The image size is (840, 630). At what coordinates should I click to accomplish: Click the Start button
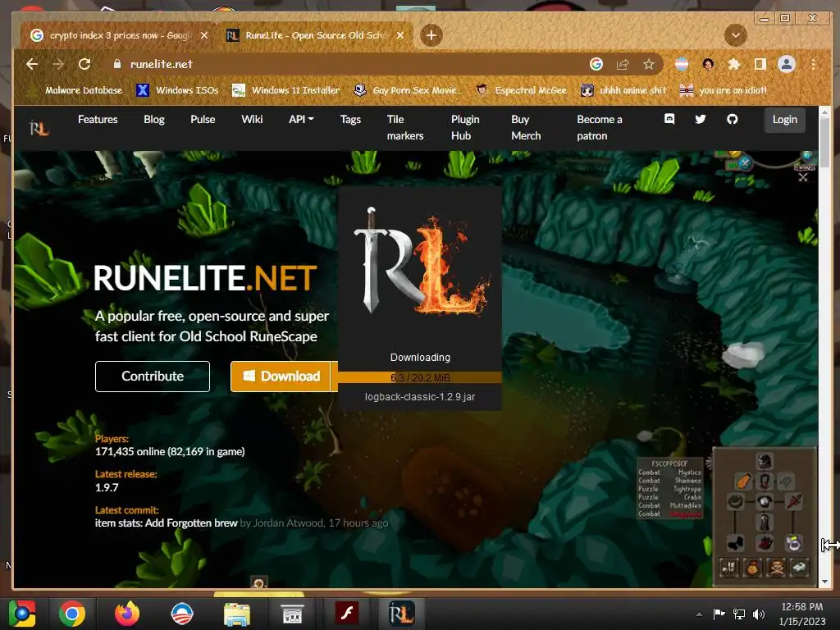point(21,614)
